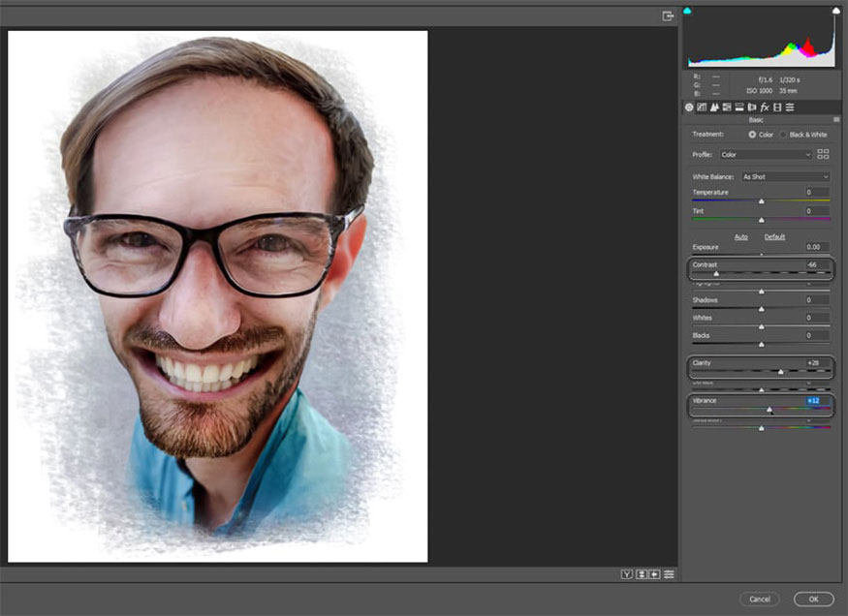Click the Whites slider handle
848x616 pixels.
click(762, 327)
